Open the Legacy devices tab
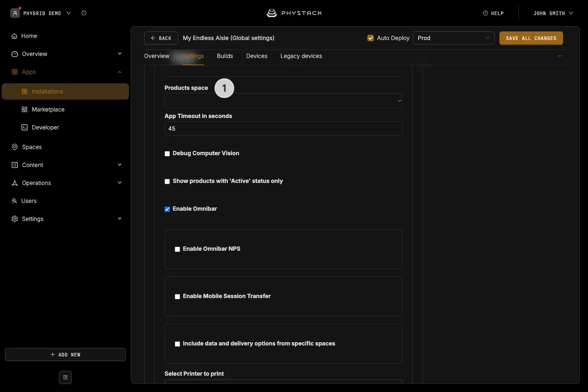The image size is (588, 392). (x=301, y=56)
